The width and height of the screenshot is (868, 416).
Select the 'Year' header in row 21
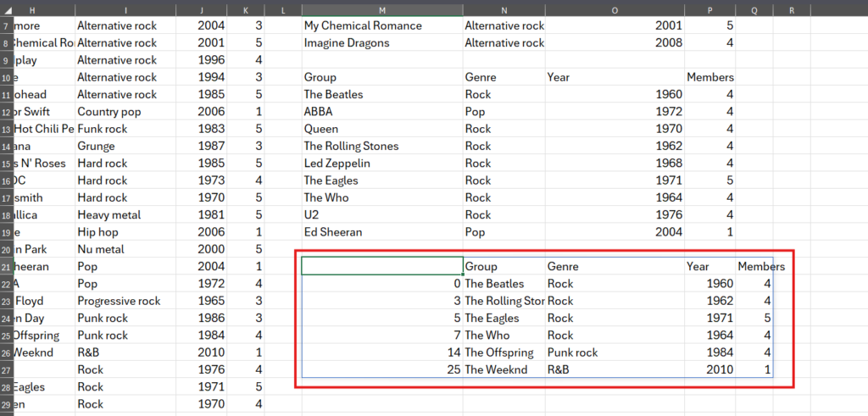[710, 267]
